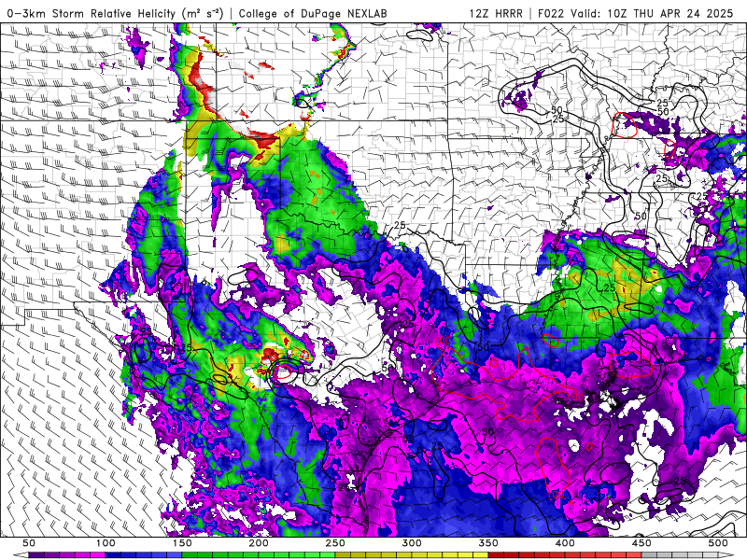
Task: Click the '100' value under the color scale
Action: [106, 543]
